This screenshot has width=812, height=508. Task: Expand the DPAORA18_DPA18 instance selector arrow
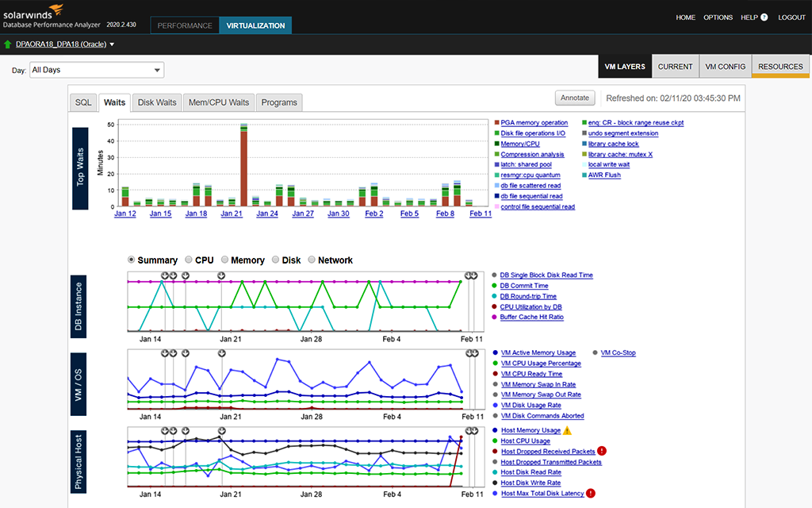112,44
